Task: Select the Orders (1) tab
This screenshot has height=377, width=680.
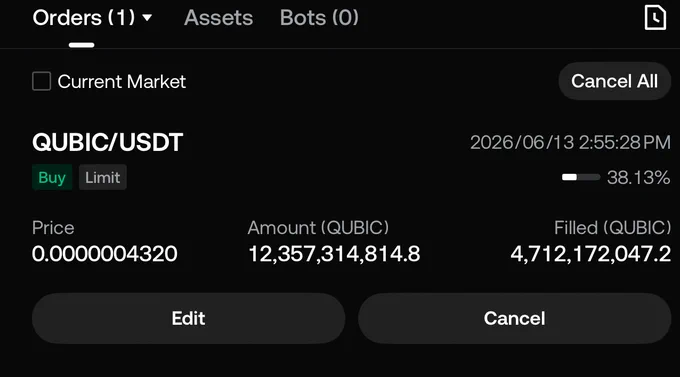Action: pyautogui.click(x=84, y=18)
